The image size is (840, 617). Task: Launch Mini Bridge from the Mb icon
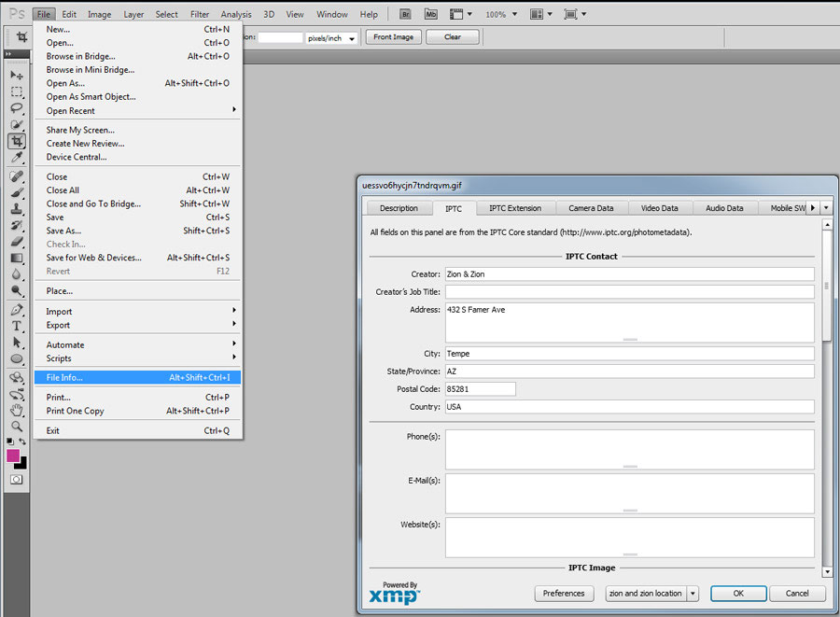point(430,14)
